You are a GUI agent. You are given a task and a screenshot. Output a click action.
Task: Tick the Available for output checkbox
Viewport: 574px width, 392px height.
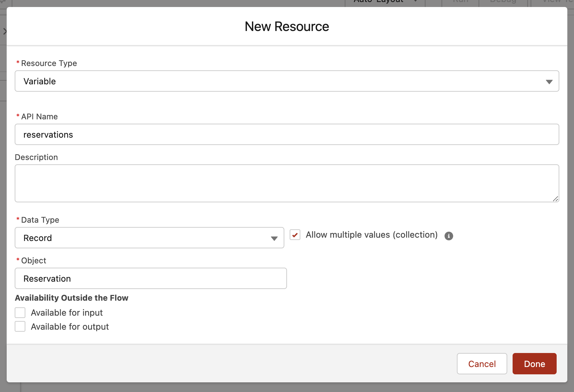(x=20, y=327)
